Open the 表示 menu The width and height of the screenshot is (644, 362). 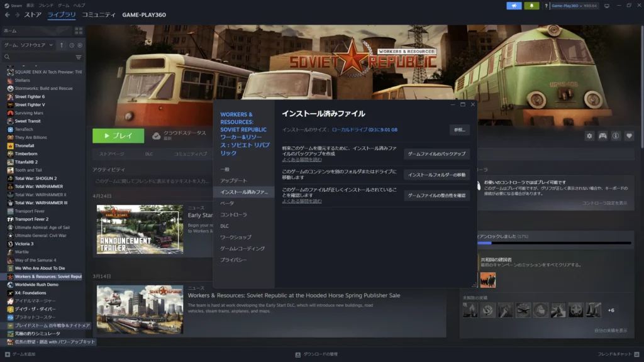click(30, 6)
